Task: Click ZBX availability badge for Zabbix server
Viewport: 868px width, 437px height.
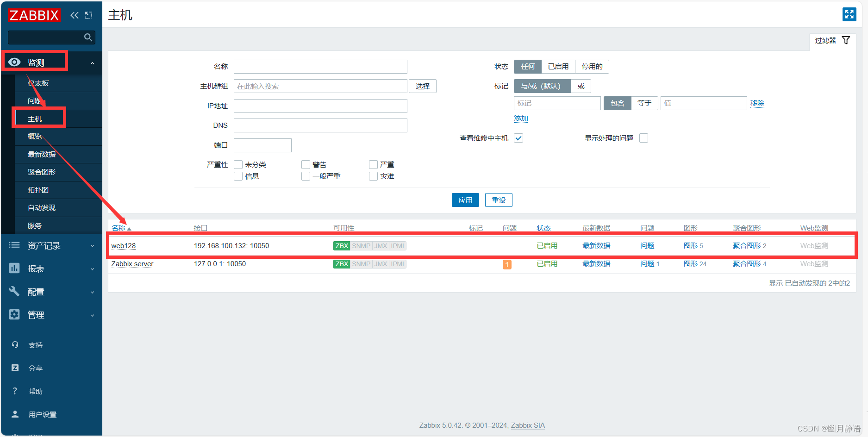Action: coord(342,264)
